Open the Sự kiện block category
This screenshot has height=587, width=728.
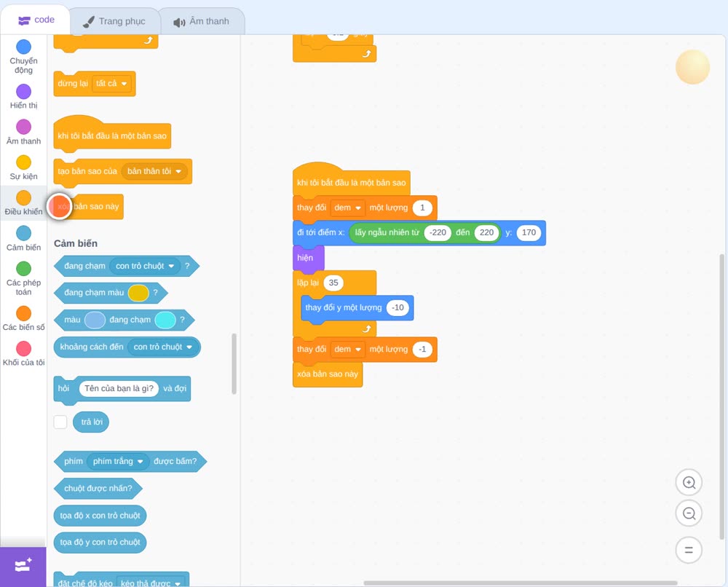pyautogui.click(x=24, y=168)
